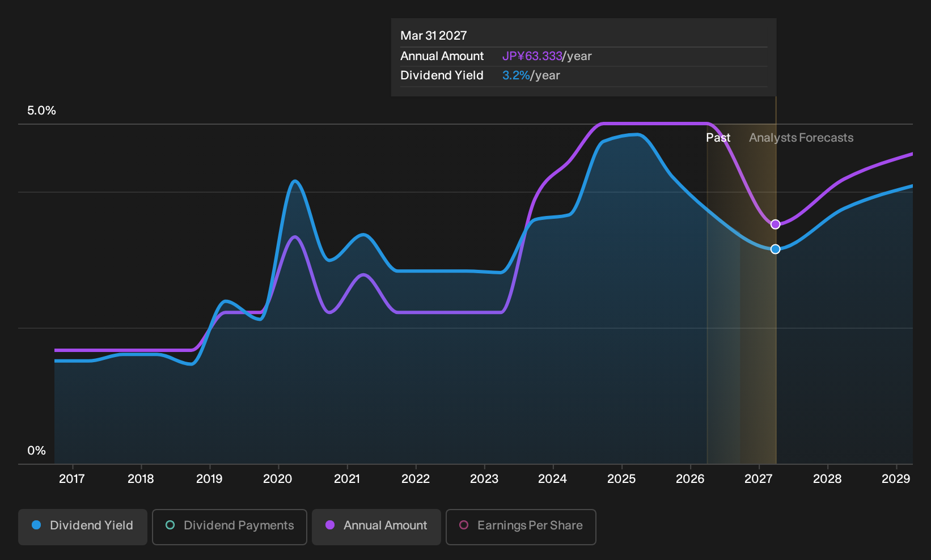
Task: Show the Earnings Per Share series
Action: pos(521,527)
